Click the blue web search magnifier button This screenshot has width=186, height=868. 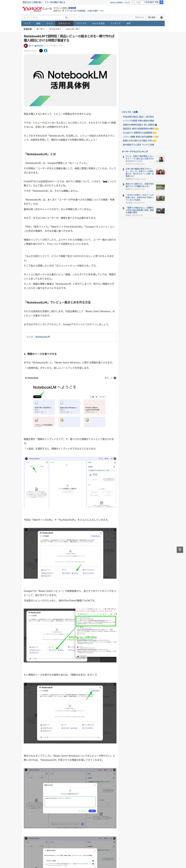coord(161,2)
